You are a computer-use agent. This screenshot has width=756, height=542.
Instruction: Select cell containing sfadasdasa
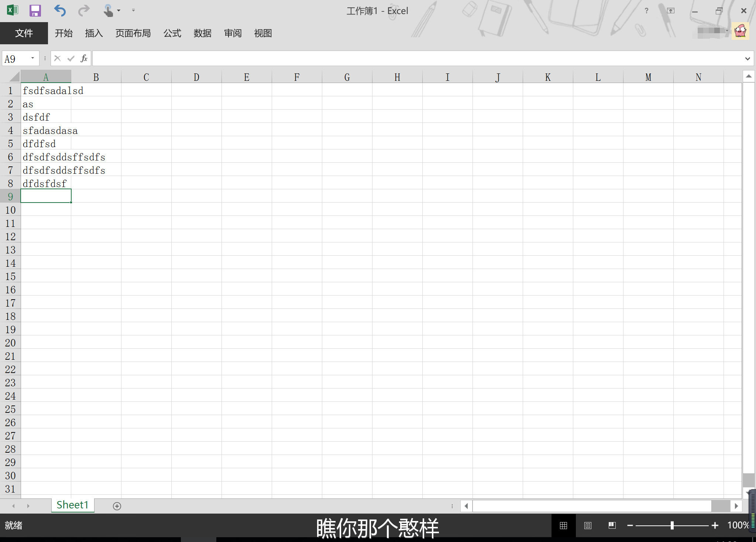[46, 130]
